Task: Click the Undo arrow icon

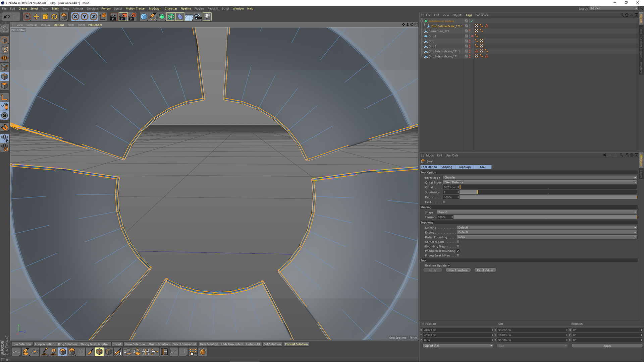Action: (x=6, y=16)
